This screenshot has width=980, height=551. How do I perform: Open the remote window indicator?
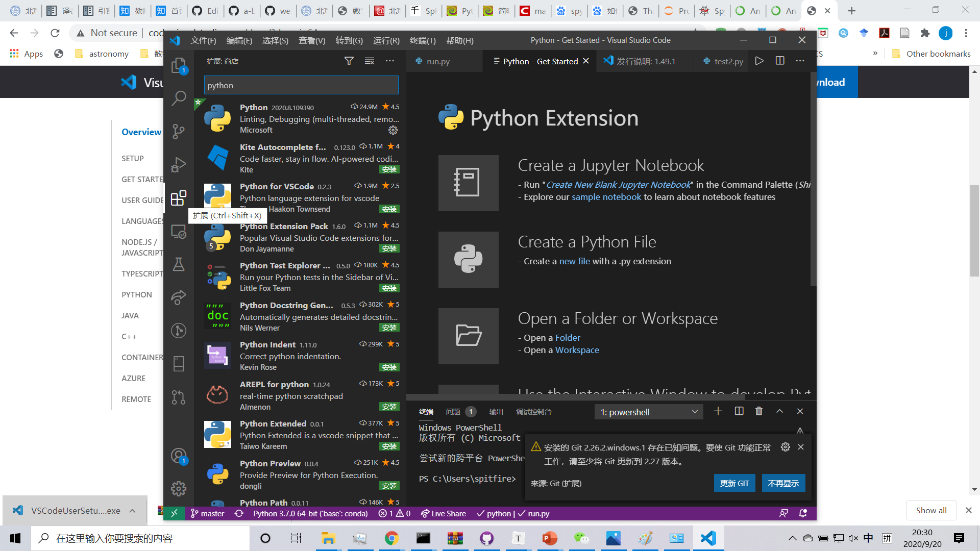click(174, 514)
